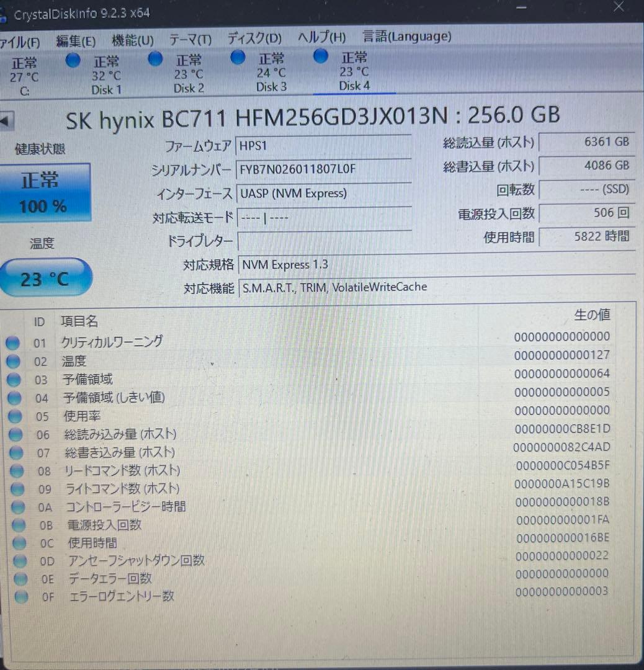Click the blue status indicator for Disk 1
Image resolution: width=644 pixels, height=670 pixels.
73,60
